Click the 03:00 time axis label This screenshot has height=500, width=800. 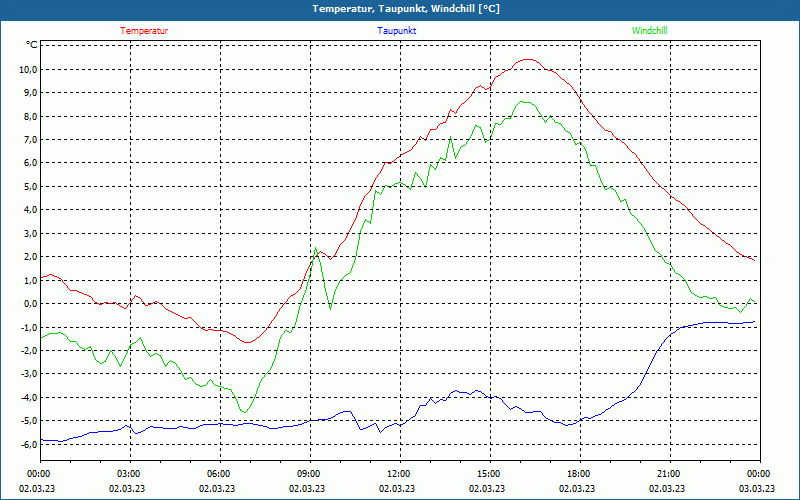[x=130, y=474]
